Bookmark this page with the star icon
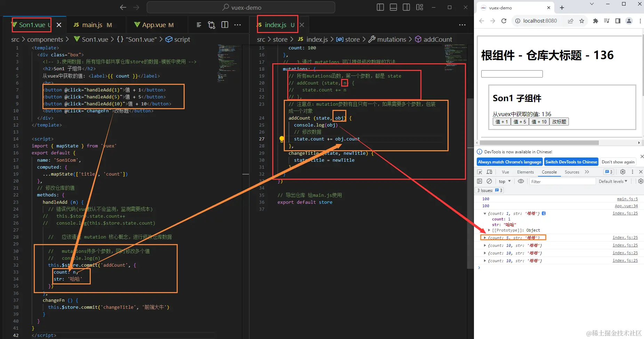The image size is (644, 339). click(582, 21)
